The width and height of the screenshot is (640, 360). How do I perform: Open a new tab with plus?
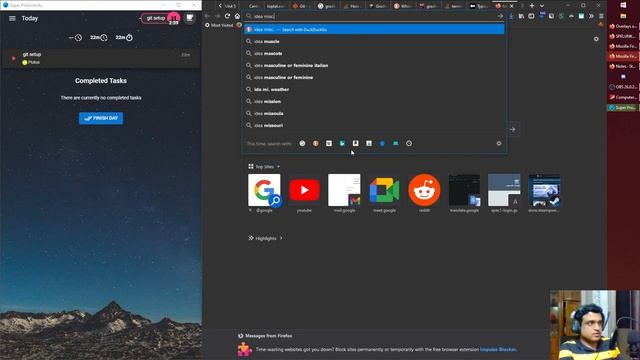pos(531,6)
